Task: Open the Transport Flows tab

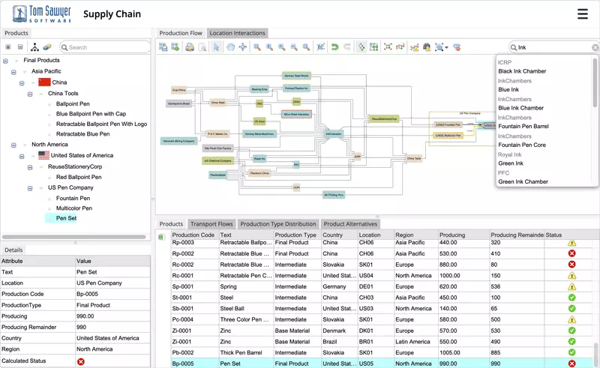Action: click(x=212, y=224)
